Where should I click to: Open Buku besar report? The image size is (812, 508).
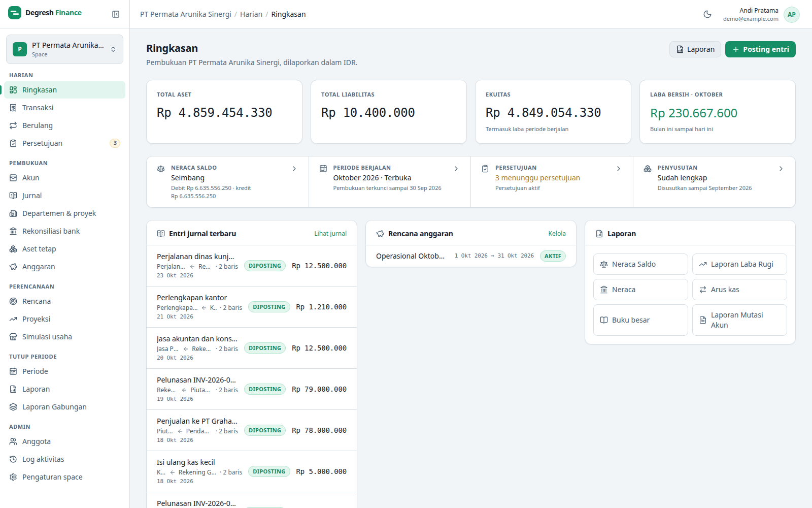point(640,320)
